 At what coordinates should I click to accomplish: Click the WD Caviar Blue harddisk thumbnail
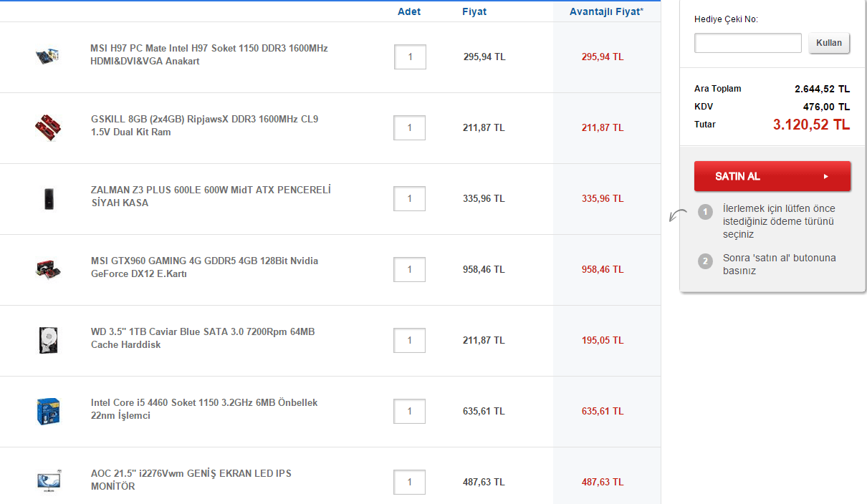(48, 340)
